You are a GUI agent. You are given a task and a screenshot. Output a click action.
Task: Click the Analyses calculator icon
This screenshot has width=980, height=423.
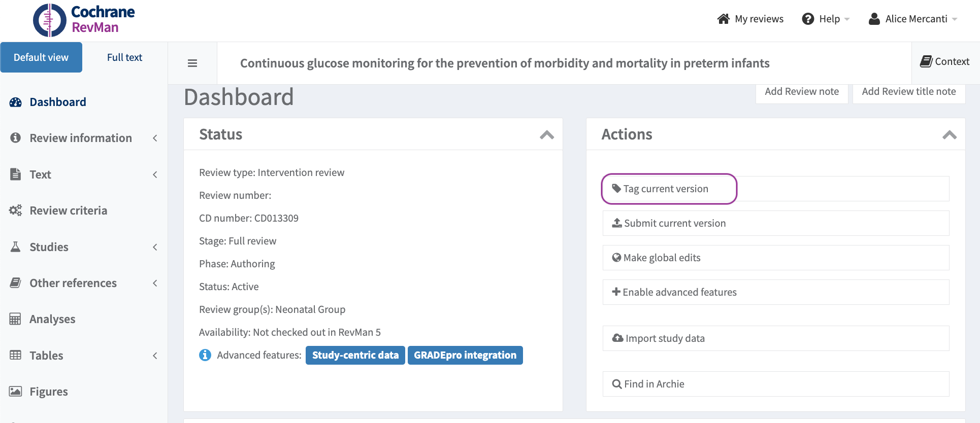tap(15, 319)
